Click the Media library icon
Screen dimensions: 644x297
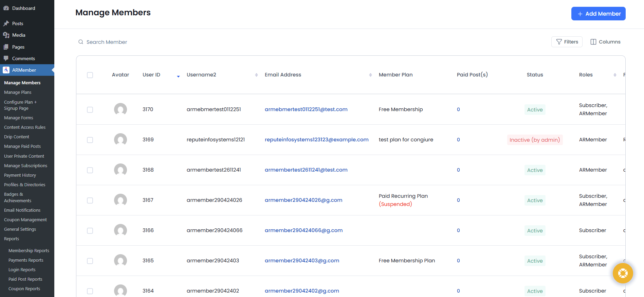[x=6, y=35]
